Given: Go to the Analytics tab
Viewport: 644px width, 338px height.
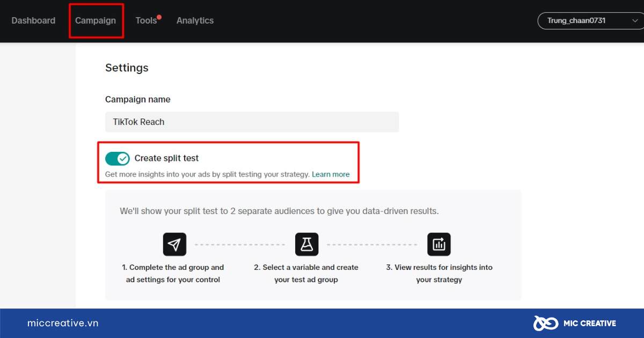Looking at the screenshot, I should click(195, 20).
